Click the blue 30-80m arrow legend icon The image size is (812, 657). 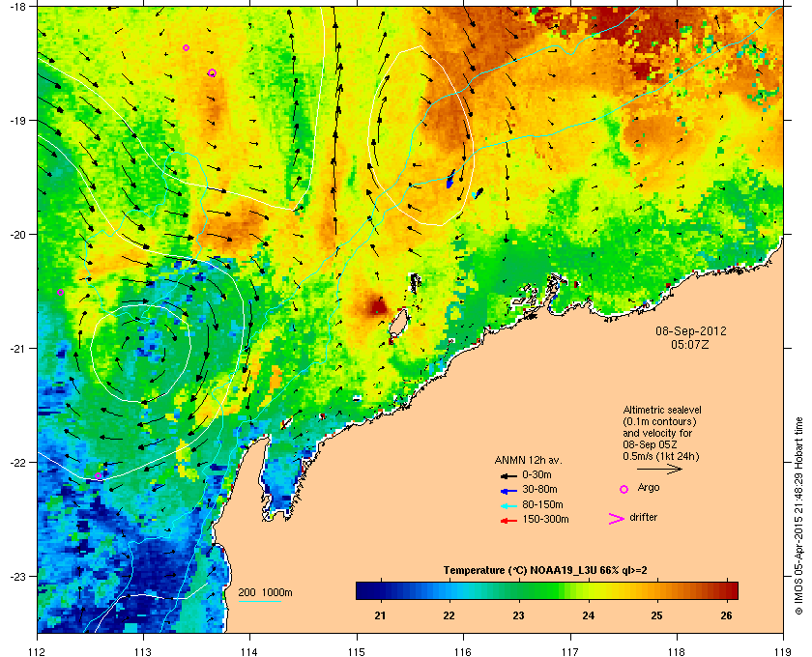pyautogui.click(x=508, y=490)
